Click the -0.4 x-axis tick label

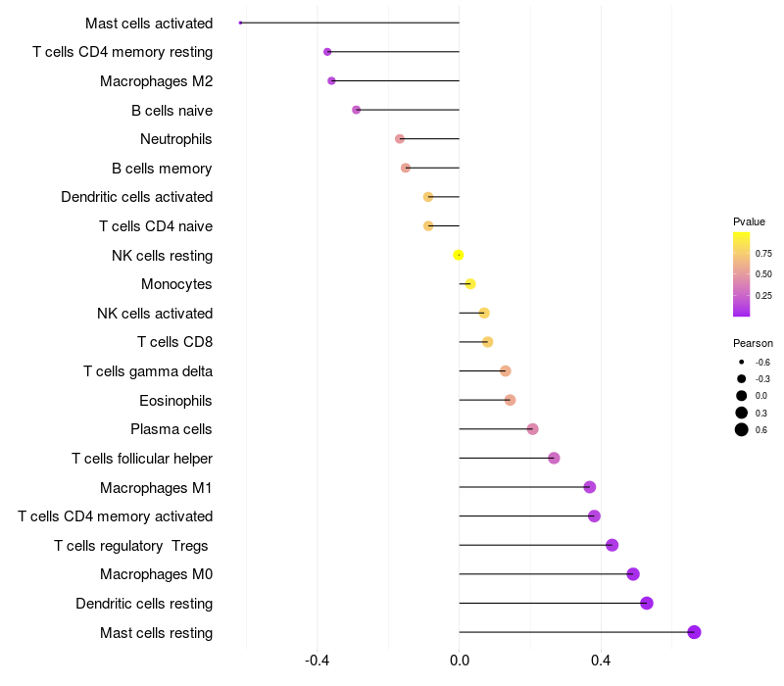coord(318,661)
